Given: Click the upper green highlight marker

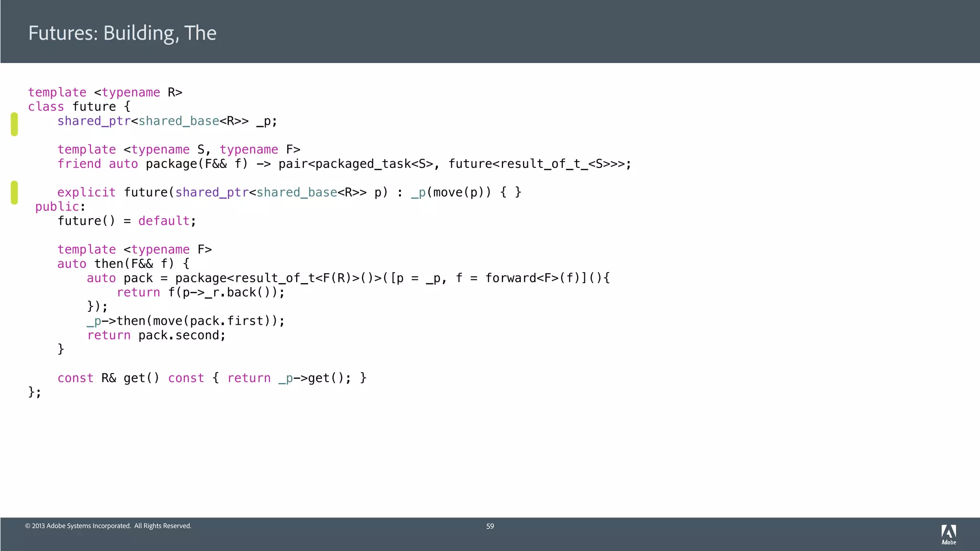Looking at the screenshot, I should 14,124.
